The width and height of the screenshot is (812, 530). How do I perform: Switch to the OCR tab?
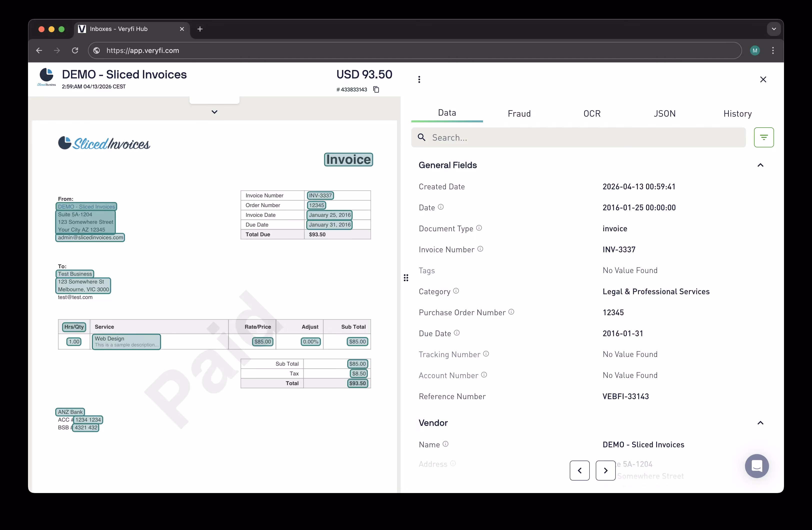click(x=592, y=113)
